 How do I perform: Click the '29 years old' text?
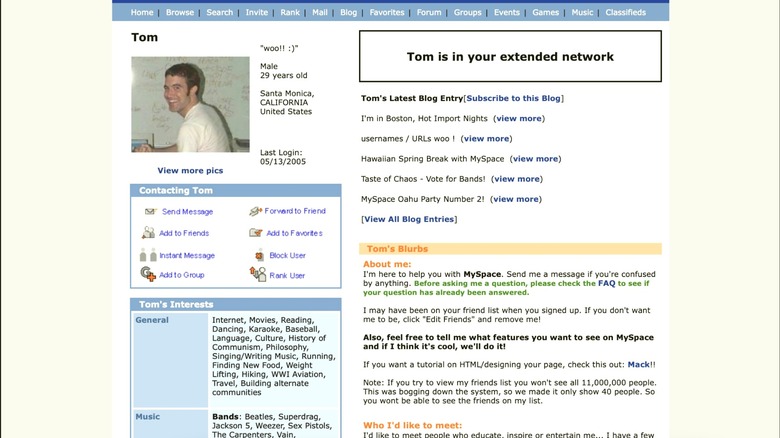(284, 75)
